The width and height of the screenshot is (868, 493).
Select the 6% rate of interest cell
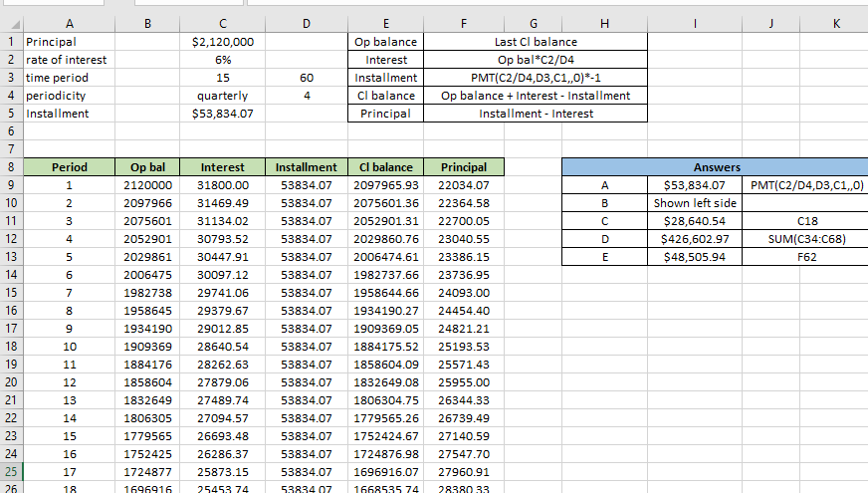(222, 60)
